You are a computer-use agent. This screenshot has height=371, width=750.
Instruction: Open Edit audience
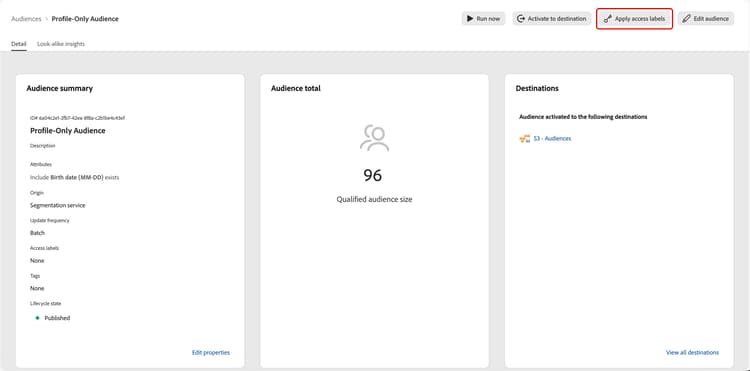click(706, 19)
